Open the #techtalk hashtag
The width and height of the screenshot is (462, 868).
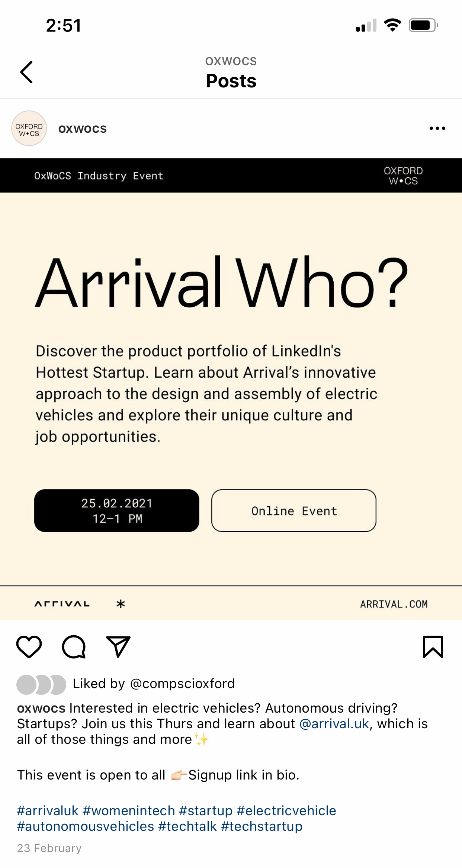pyautogui.click(x=187, y=826)
